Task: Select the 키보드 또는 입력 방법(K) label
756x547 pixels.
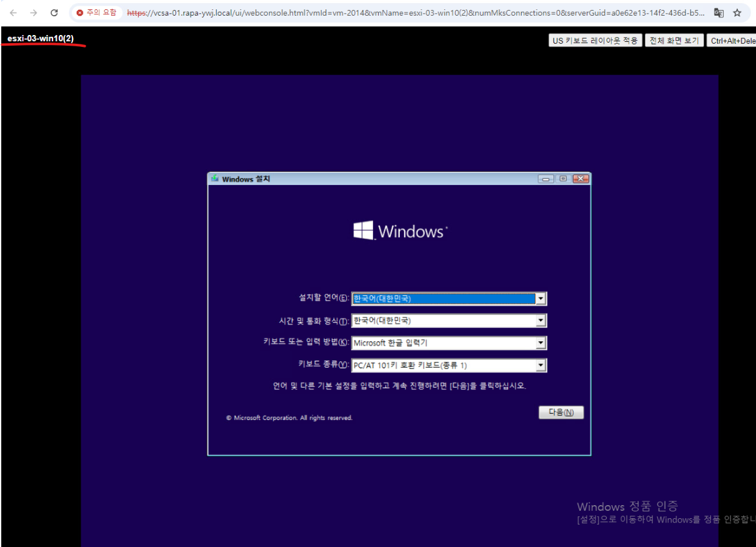Action: click(x=306, y=343)
